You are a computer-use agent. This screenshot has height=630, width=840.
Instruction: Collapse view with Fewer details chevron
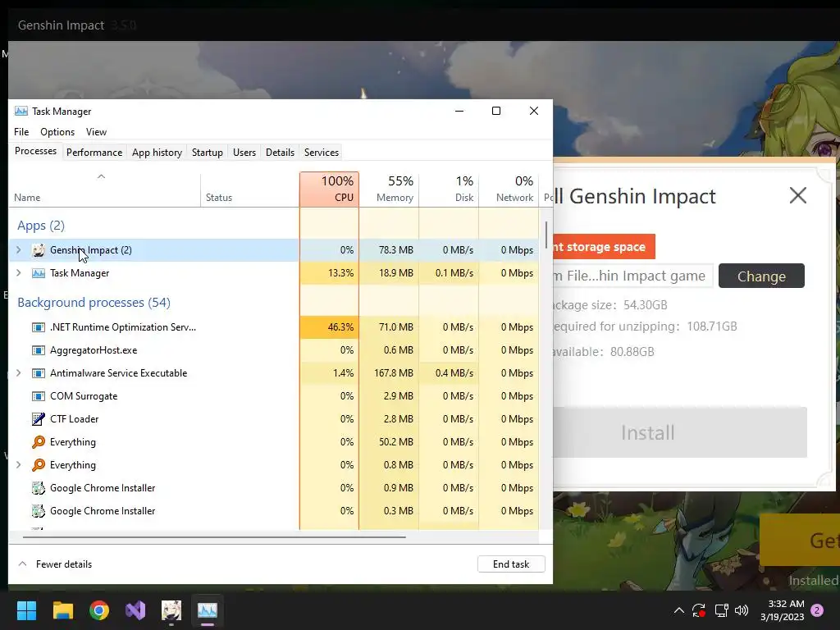tap(22, 564)
